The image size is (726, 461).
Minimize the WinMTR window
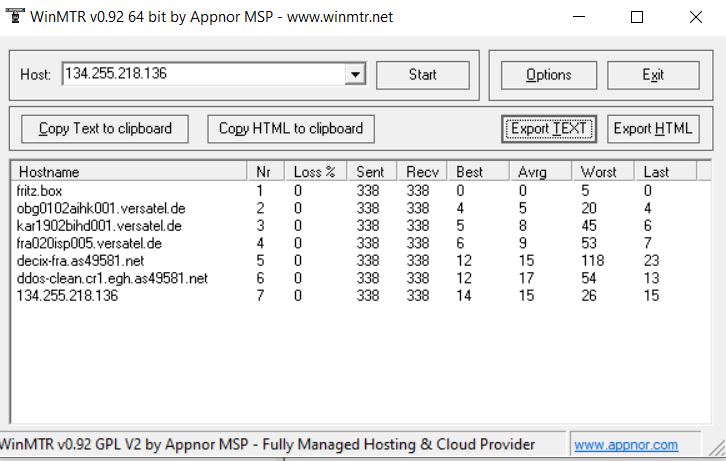tap(579, 17)
